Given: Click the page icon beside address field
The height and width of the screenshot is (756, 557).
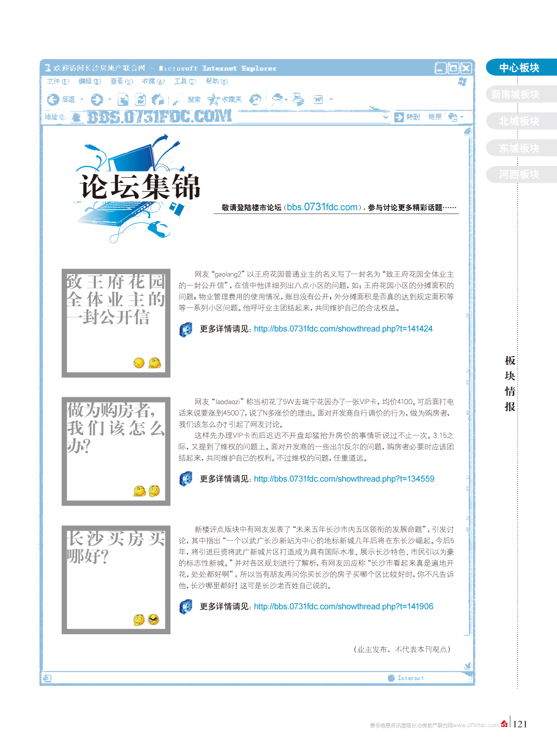Looking at the screenshot, I should [x=77, y=118].
